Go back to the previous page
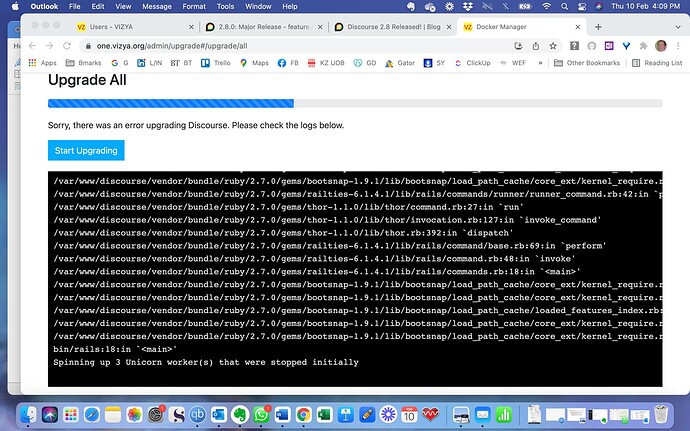Image resolution: width=690 pixels, height=431 pixels. (32, 46)
